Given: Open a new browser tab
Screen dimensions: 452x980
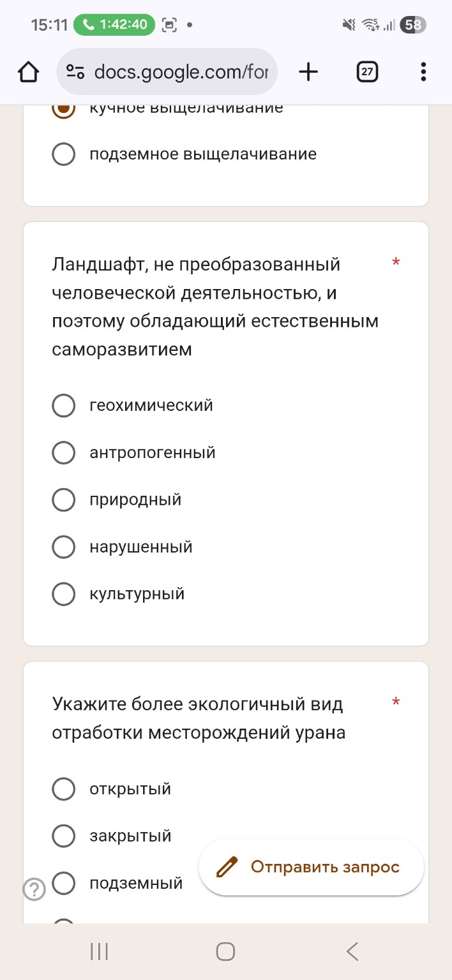Looking at the screenshot, I should coord(308,71).
